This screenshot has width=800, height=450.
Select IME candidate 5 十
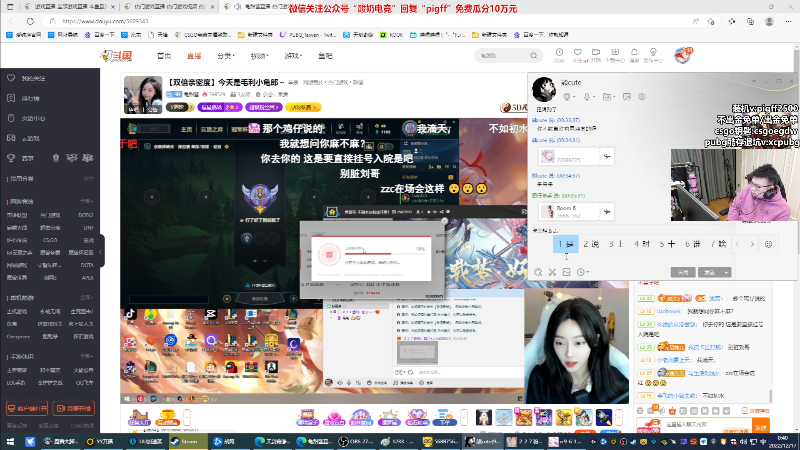coord(667,244)
